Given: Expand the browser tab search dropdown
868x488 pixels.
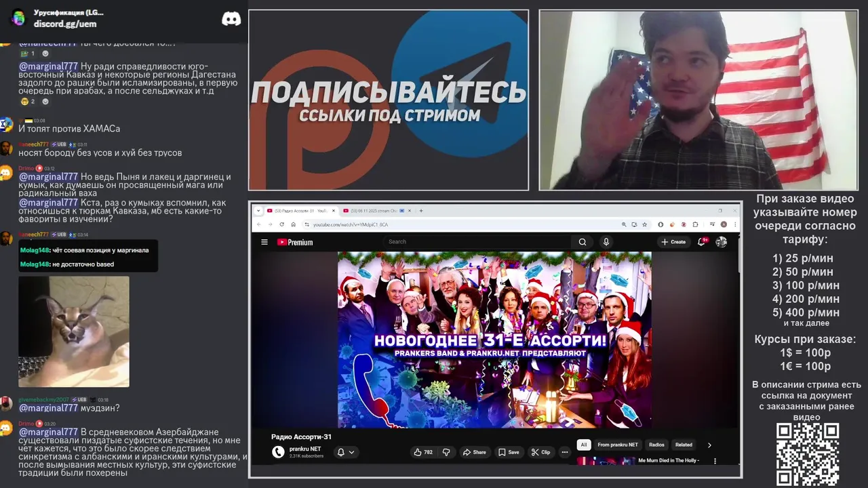Looking at the screenshot, I should (258, 211).
